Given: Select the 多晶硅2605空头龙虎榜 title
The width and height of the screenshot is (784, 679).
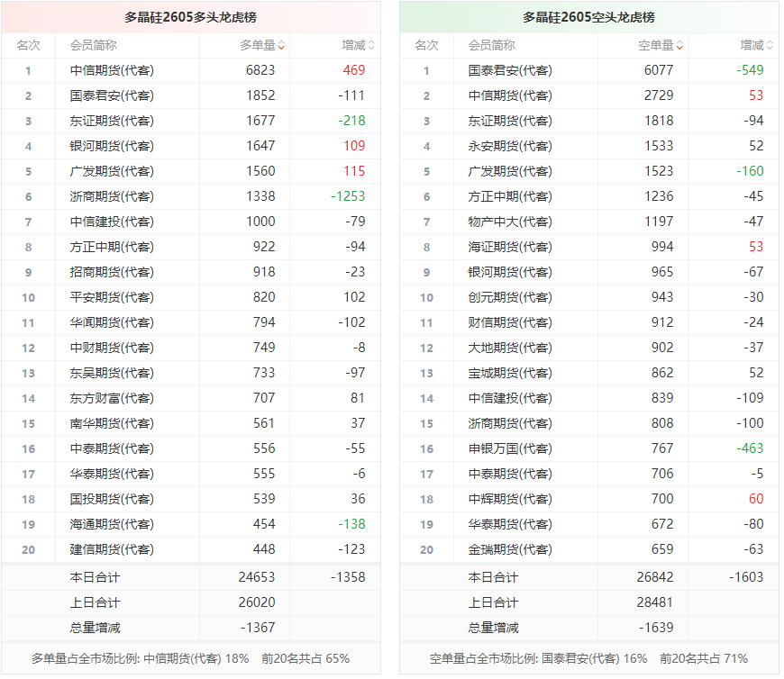Looking at the screenshot, I should (589, 17).
